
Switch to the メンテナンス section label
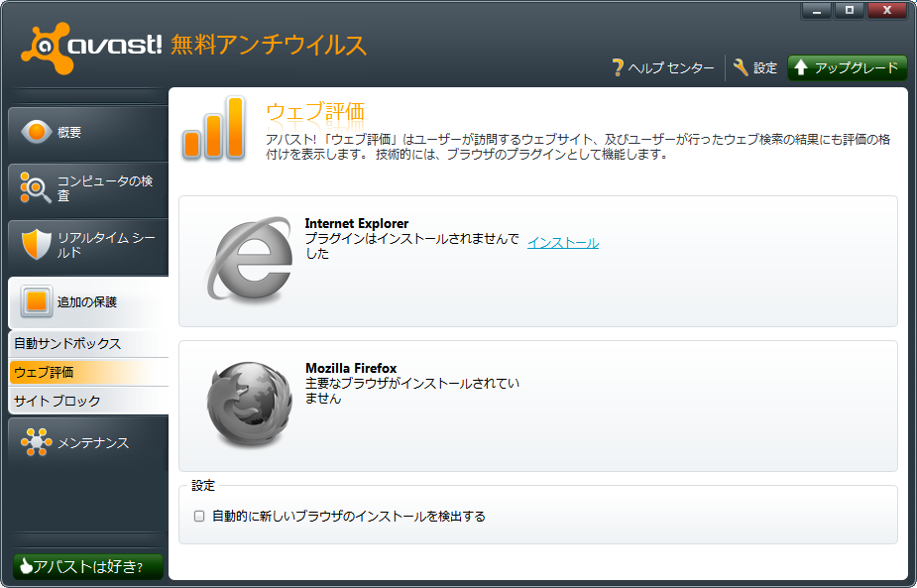(93, 443)
